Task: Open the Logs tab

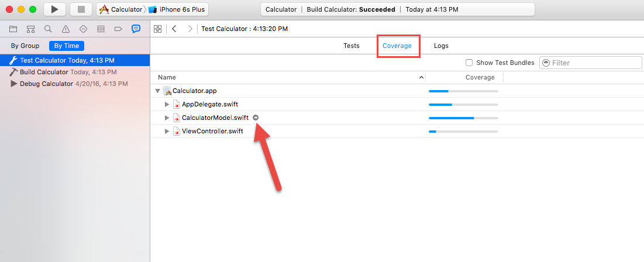Action: (x=441, y=46)
